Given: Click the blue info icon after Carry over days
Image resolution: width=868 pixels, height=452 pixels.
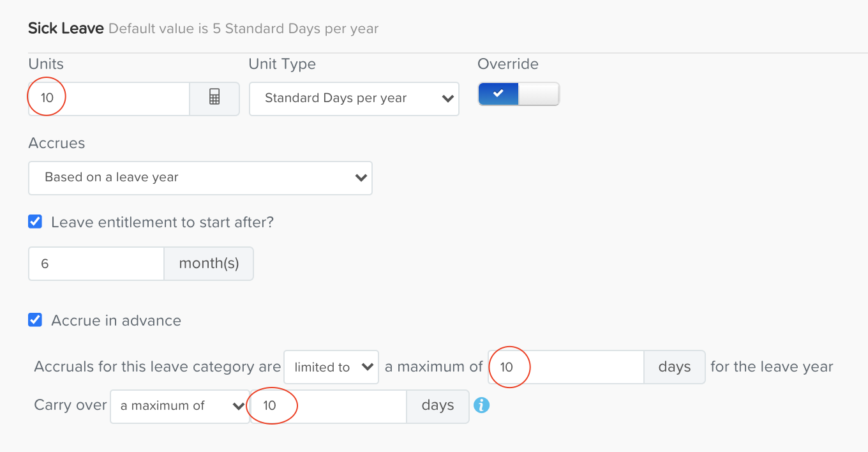Looking at the screenshot, I should click(x=482, y=405).
